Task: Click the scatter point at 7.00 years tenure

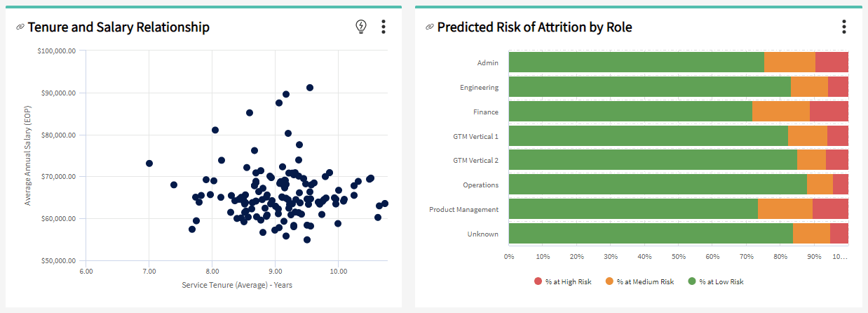Action: pos(149,164)
